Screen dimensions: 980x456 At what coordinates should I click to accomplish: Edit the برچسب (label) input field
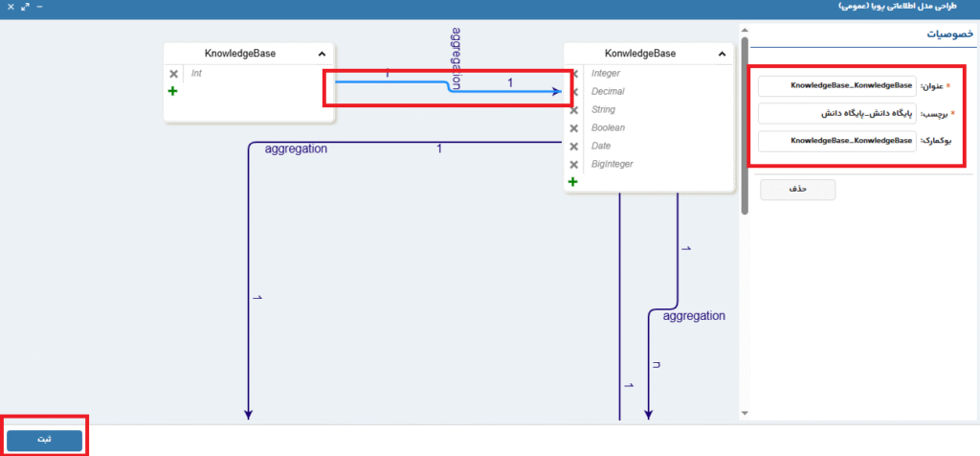click(837, 114)
